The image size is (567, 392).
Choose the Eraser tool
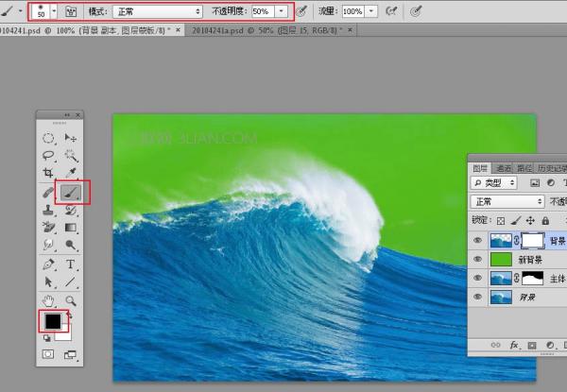pyautogui.click(x=48, y=228)
